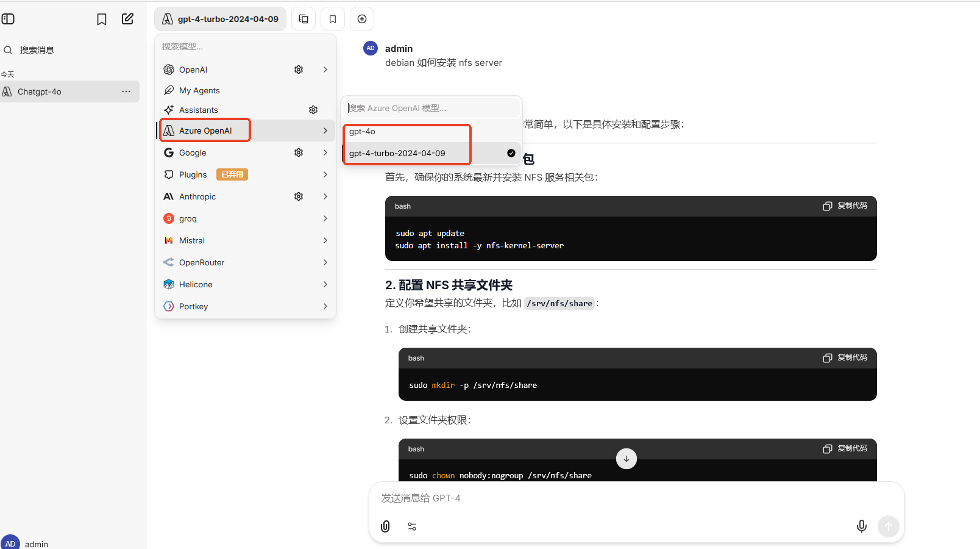The width and height of the screenshot is (980, 549).
Task: Open the Google settings gear icon
Action: click(299, 152)
